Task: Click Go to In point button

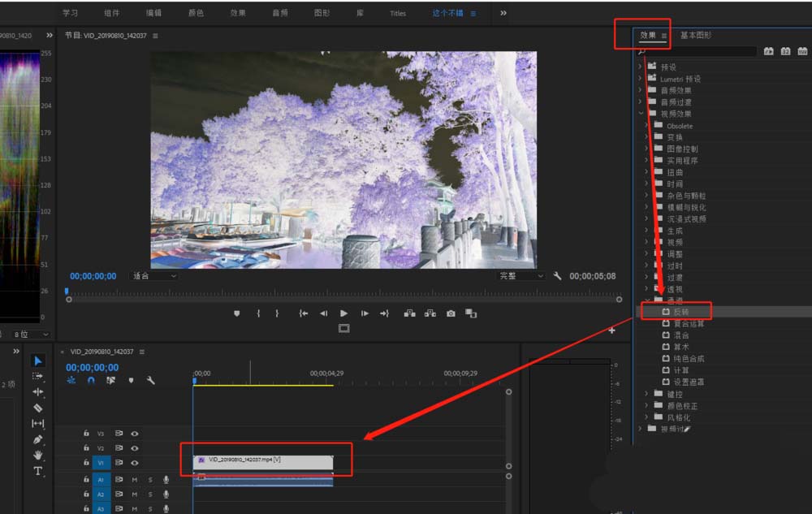Action: [304, 313]
